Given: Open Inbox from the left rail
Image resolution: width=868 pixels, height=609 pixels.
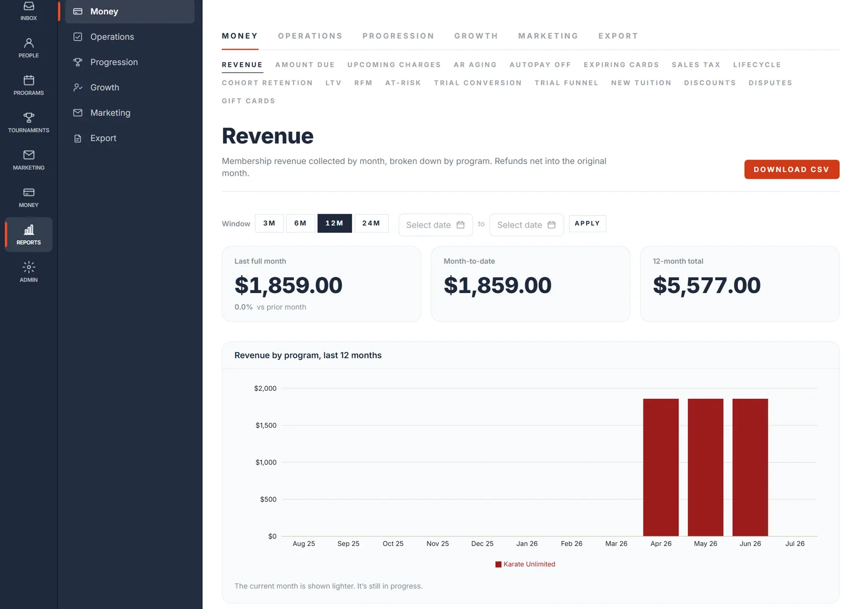Looking at the screenshot, I should click(x=29, y=11).
